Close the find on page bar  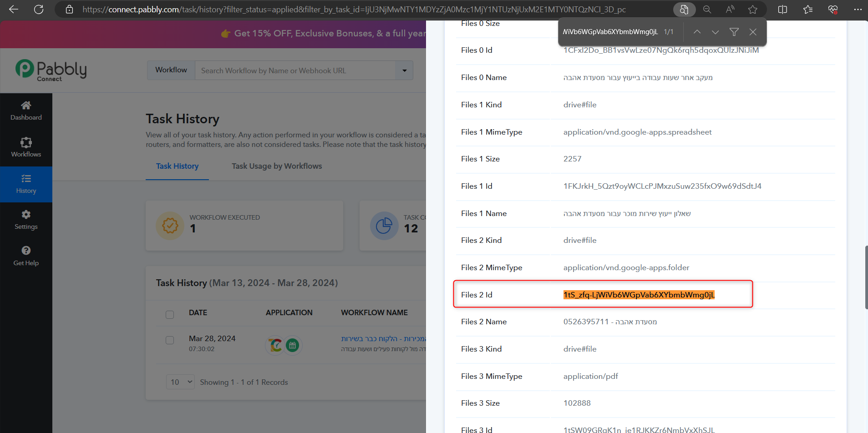click(753, 32)
